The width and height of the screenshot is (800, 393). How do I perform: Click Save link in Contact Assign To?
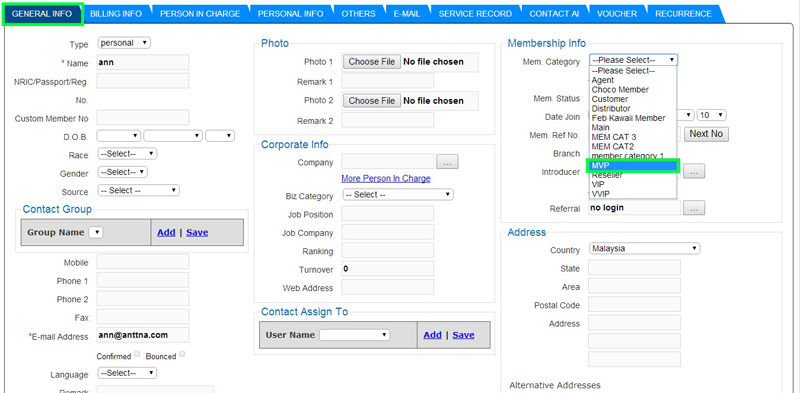[x=463, y=335]
